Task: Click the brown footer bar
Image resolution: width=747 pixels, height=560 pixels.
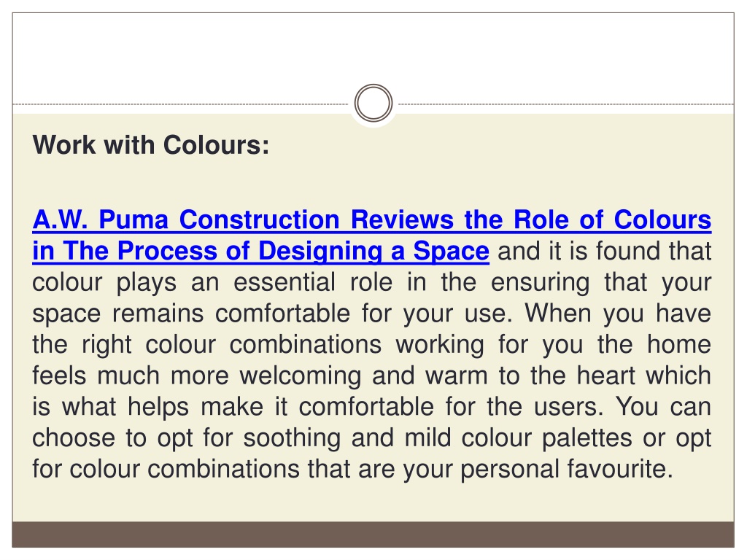Action: click(373, 534)
